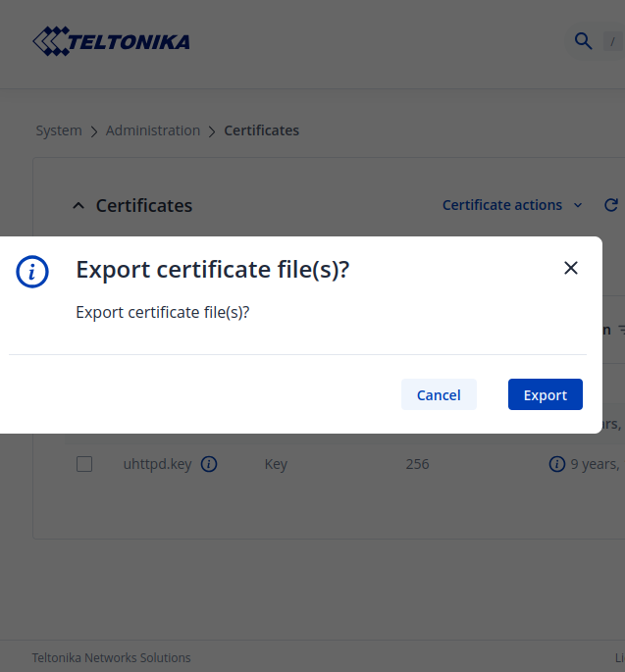Show info for uhttpd.key file
Image resolution: width=625 pixels, height=672 pixels.
(x=209, y=464)
